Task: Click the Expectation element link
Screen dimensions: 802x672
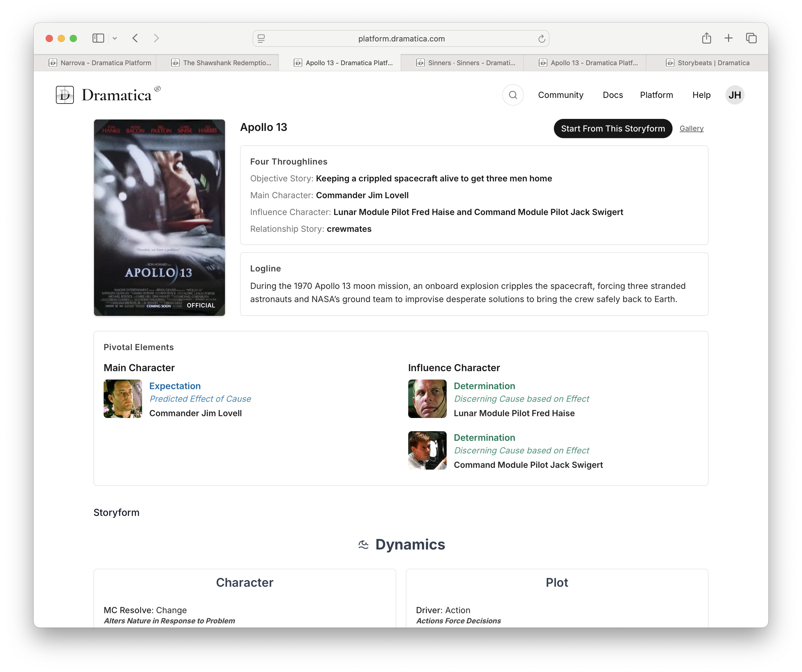Action: click(x=175, y=386)
